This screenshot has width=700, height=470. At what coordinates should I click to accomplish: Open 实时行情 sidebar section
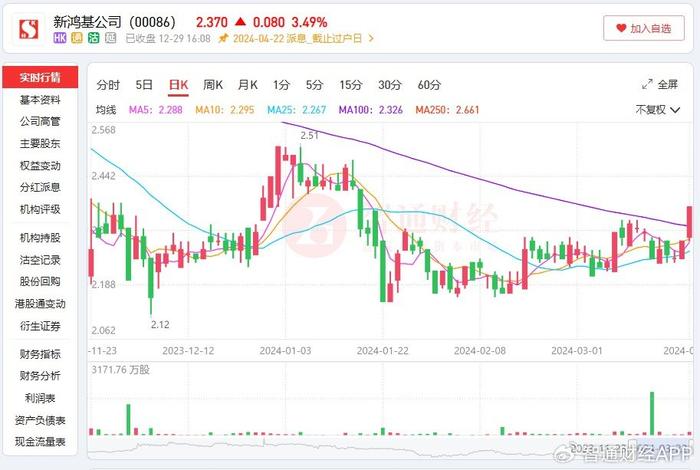point(40,77)
